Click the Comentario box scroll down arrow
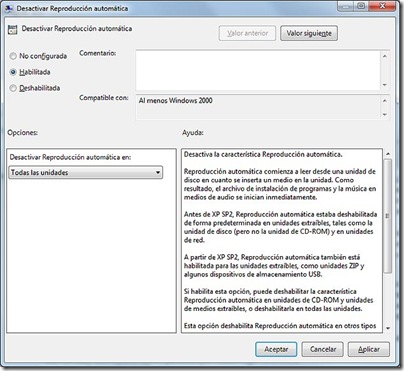The image size is (404, 371). click(x=385, y=85)
